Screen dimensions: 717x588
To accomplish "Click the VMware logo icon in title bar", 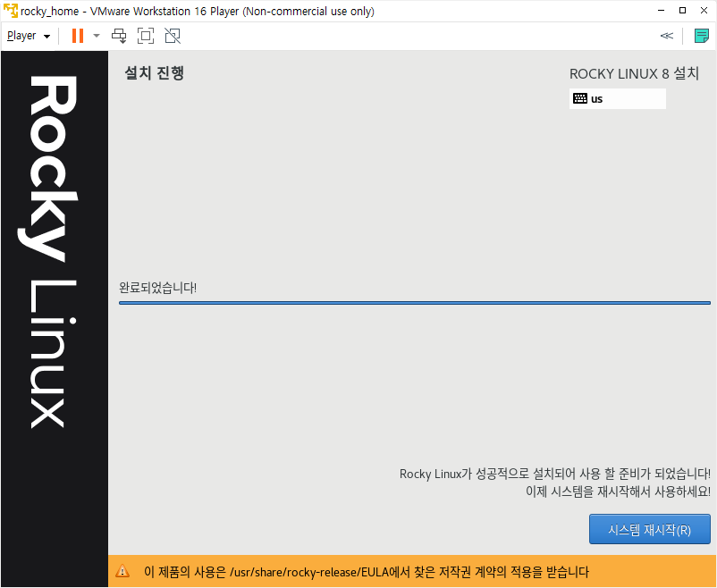I will pyautogui.click(x=11, y=11).
